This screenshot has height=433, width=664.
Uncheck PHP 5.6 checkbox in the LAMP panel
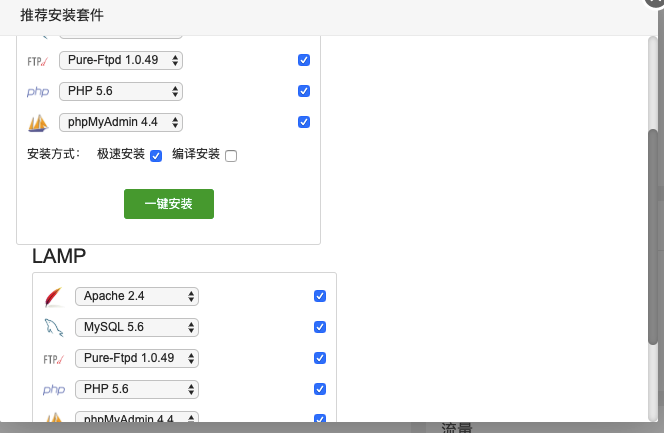(320, 389)
